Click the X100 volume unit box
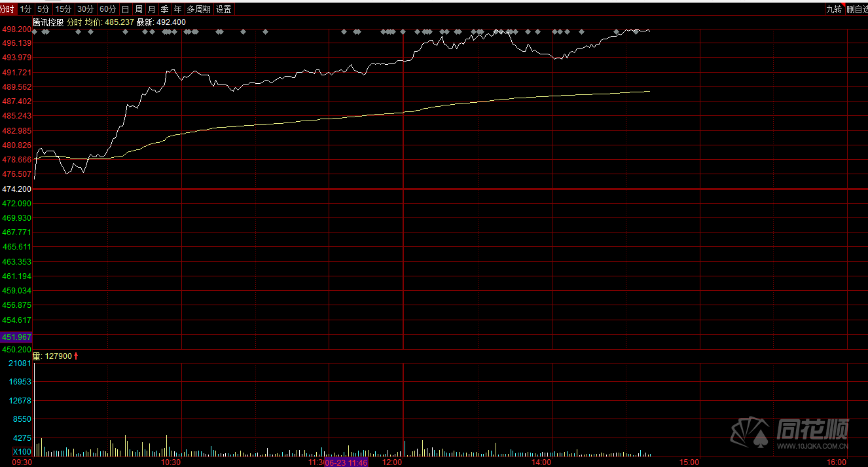The height and width of the screenshot is (467, 868). 22,452
